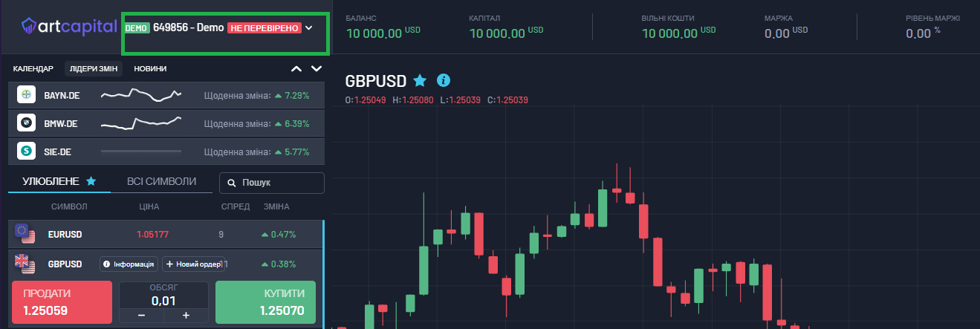Click the Bayer BAYN.DE stock icon
Screen dimensions: 980x329
pyautogui.click(x=27, y=95)
